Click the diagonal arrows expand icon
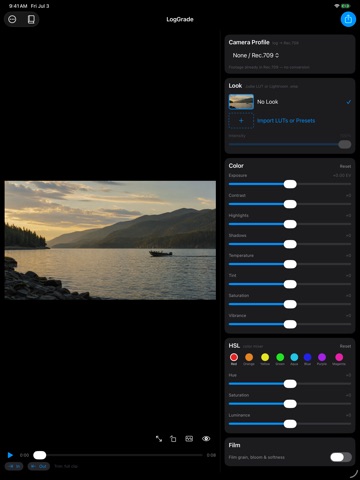 pos(159,439)
